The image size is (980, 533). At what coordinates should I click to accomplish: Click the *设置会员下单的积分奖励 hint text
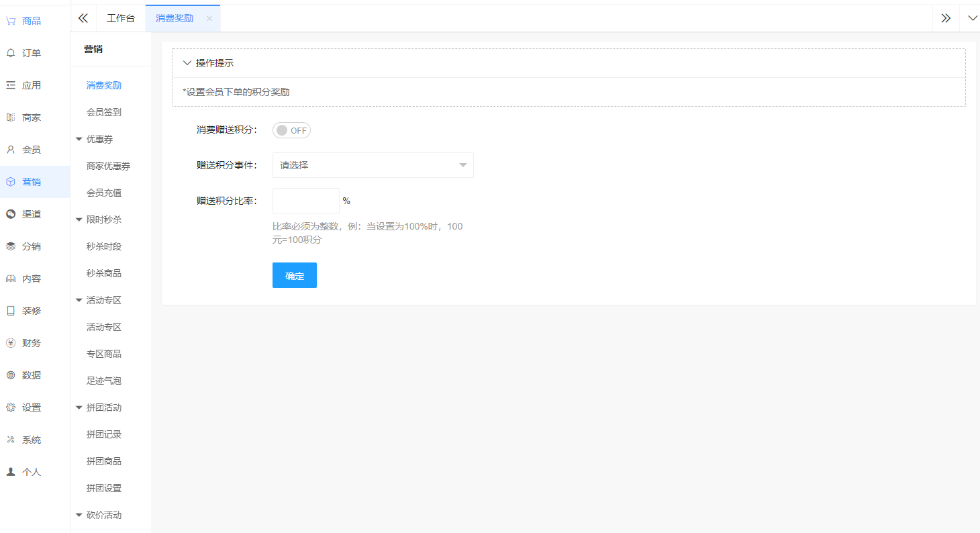tap(236, 92)
